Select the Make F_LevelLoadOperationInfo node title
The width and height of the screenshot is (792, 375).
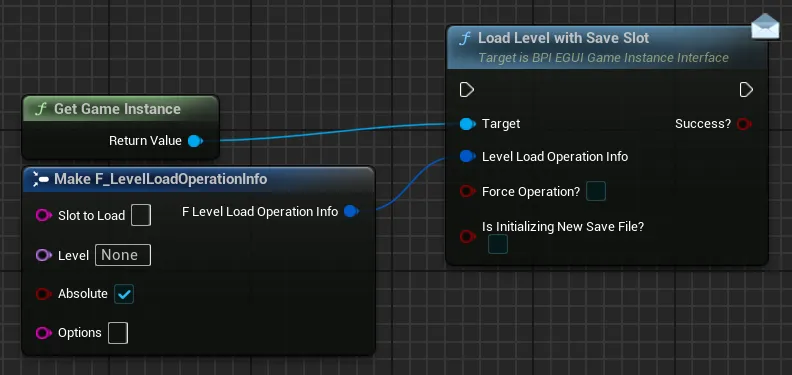tap(161, 179)
